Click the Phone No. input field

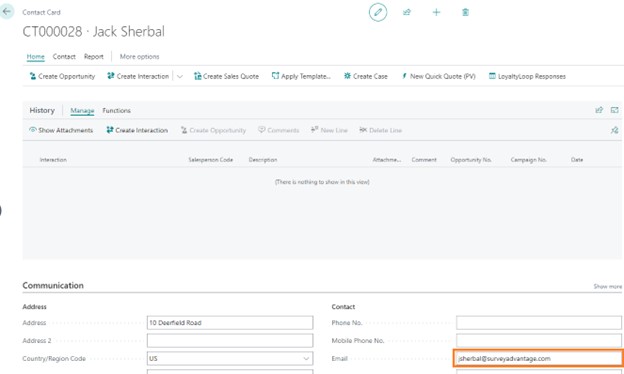[x=539, y=323]
